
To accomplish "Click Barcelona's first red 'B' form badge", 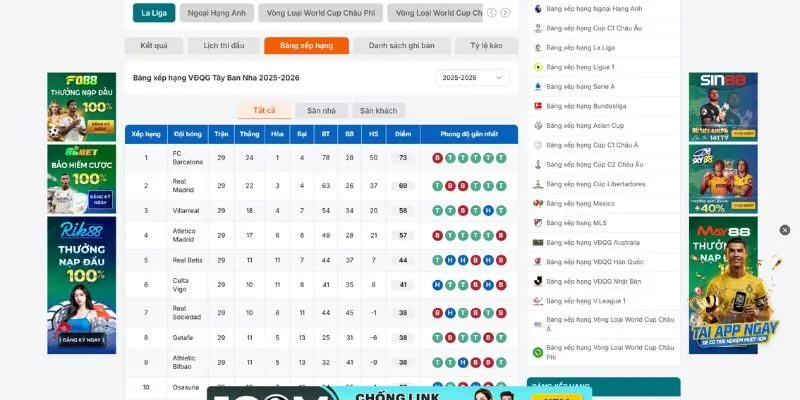I will click(437, 158).
